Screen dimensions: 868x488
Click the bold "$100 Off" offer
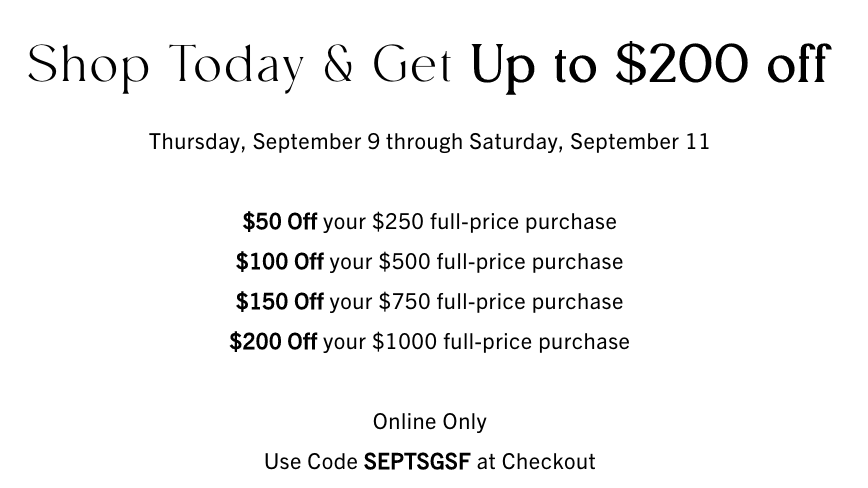tap(280, 262)
